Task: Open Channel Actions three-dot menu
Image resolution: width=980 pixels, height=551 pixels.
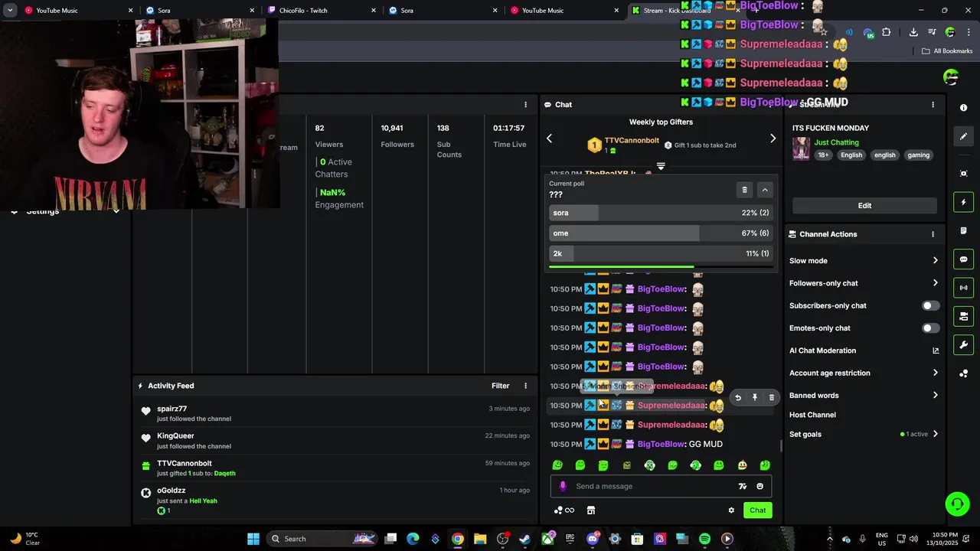Action: pyautogui.click(x=933, y=234)
